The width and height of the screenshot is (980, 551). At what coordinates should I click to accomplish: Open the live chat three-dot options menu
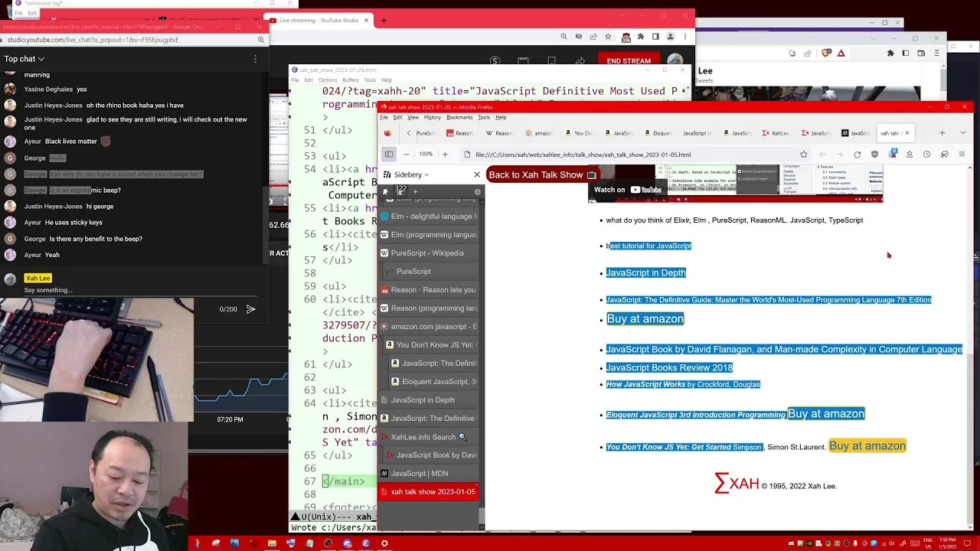[x=255, y=59]
